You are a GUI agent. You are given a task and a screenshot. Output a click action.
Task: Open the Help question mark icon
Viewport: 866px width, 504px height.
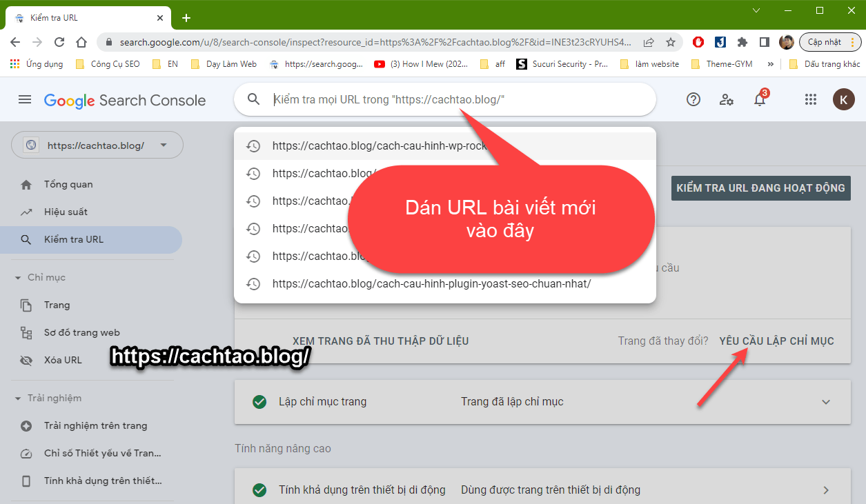(693, 99)
